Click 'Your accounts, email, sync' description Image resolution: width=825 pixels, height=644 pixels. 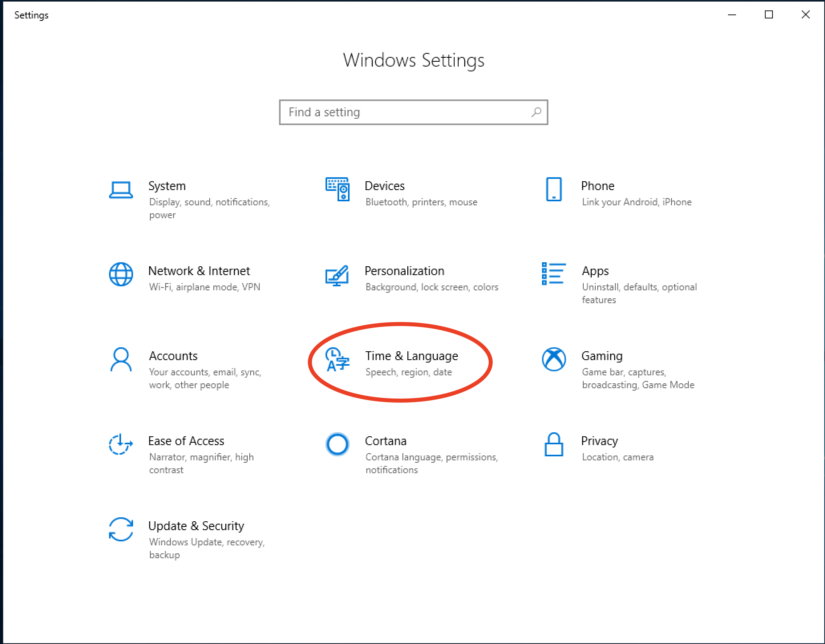click(x=205, y=379)
